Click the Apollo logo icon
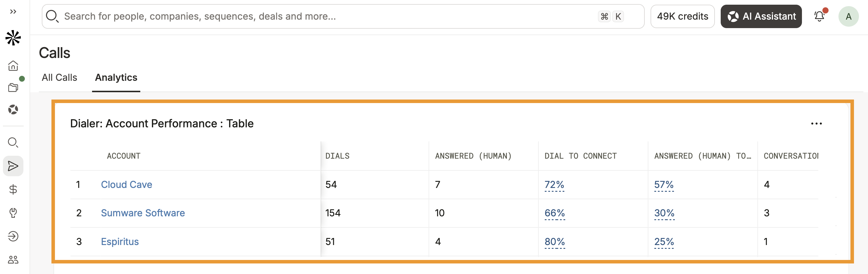The height and width of the screenshot is (274, 868). click(13, 38)
